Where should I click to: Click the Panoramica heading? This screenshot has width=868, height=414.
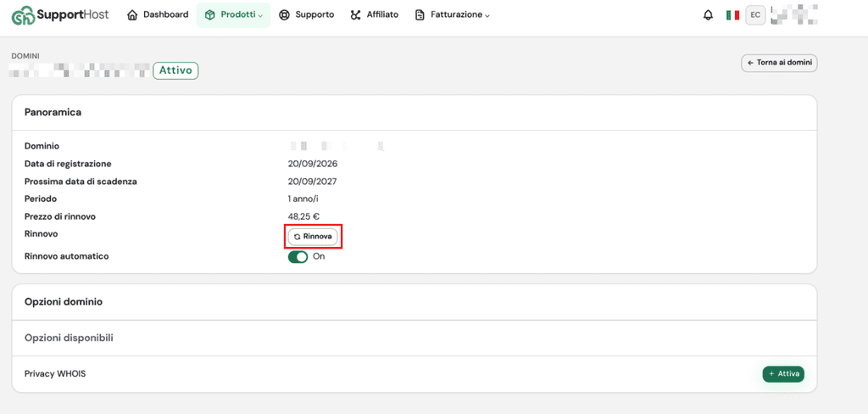click(53, 113)
